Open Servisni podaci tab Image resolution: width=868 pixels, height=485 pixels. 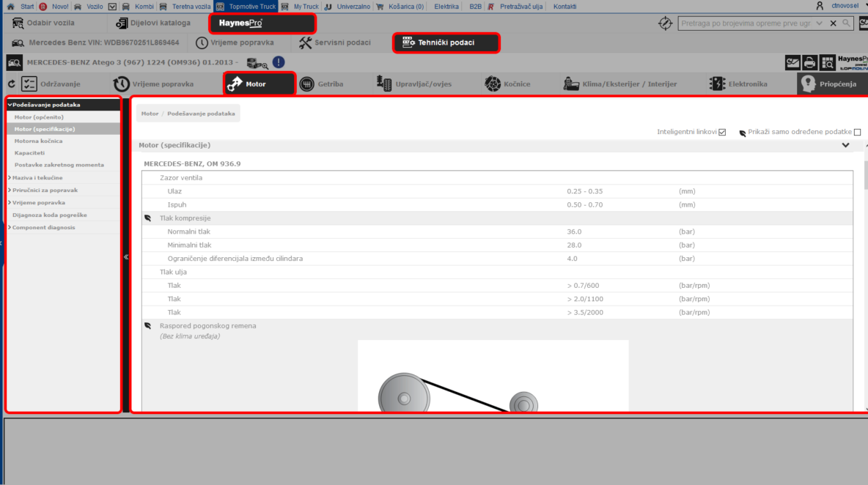point(334,42)
